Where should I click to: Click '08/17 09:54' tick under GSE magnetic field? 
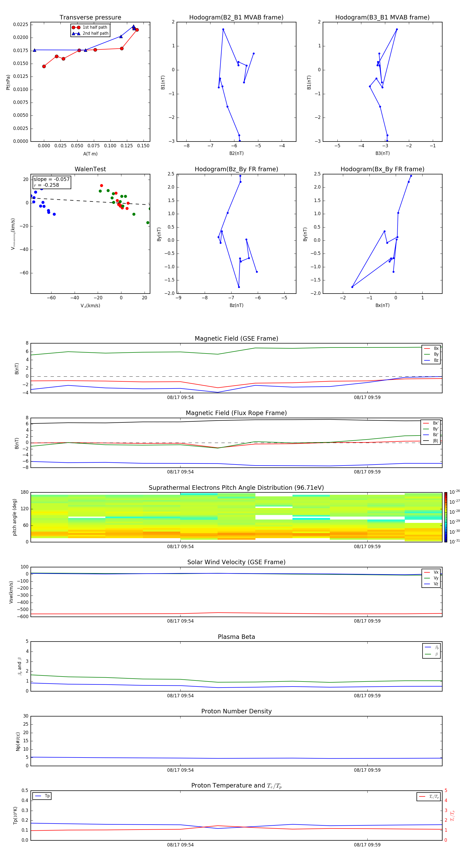point(181,397)
